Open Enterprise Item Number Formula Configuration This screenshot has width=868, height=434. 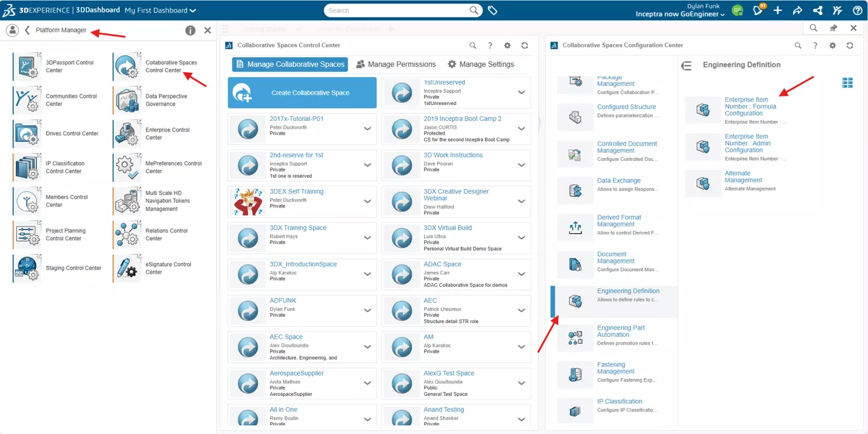coord(750,106)
